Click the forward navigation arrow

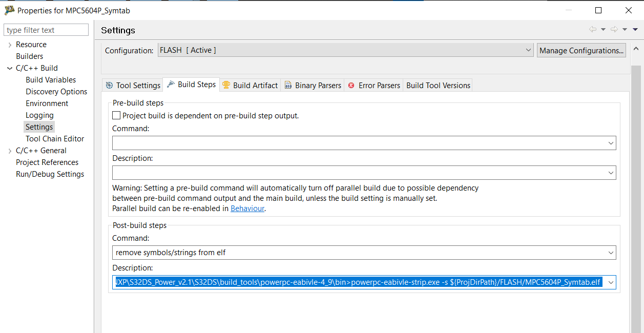coord(614,30)
